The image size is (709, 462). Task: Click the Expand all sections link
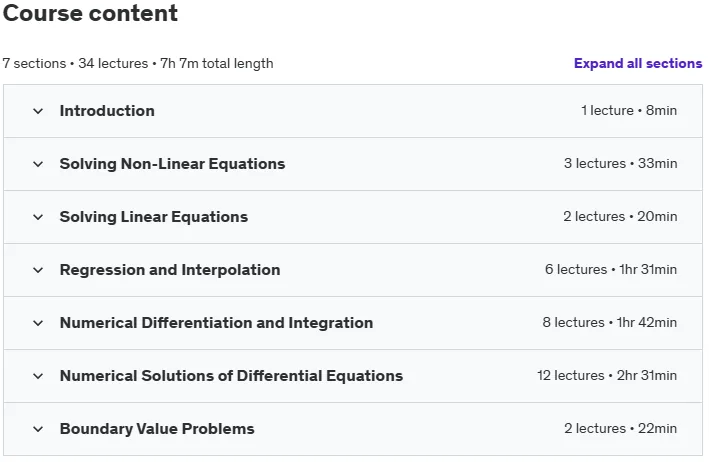[638, 63]
